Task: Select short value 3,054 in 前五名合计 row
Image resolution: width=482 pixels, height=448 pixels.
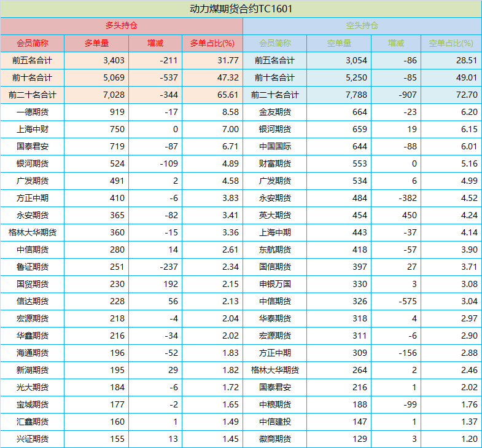Action: pos(356,60)
